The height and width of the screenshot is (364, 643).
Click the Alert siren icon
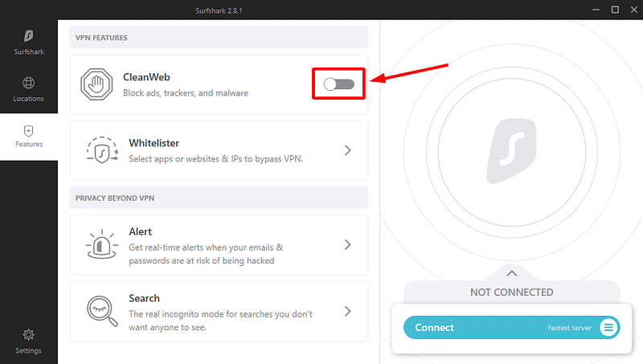[x=102, y=244]
